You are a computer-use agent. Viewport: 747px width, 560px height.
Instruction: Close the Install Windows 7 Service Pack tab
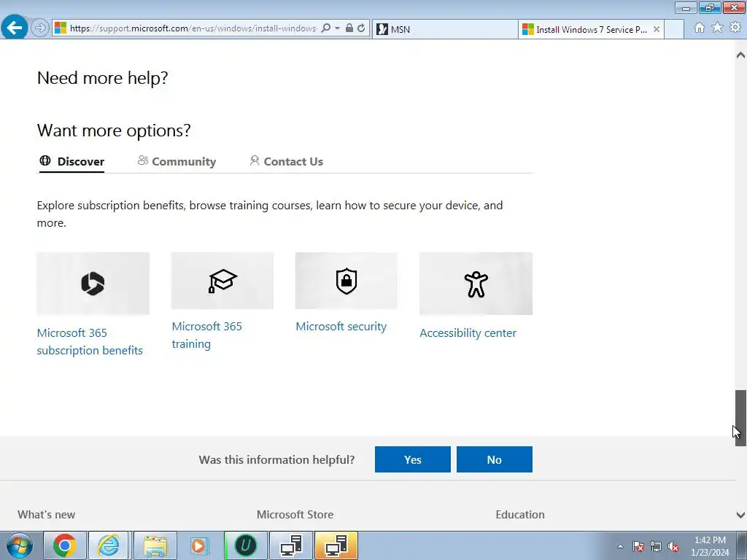657,29
